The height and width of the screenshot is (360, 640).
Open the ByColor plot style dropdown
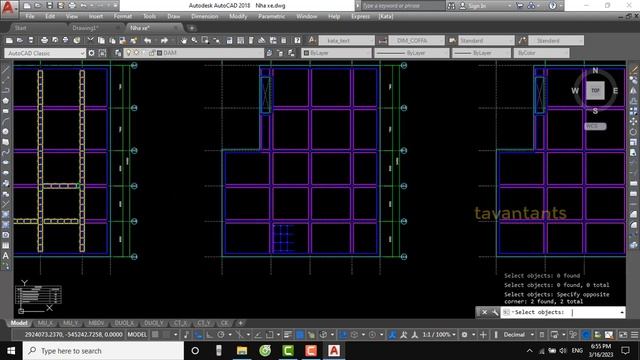(541, 53)
